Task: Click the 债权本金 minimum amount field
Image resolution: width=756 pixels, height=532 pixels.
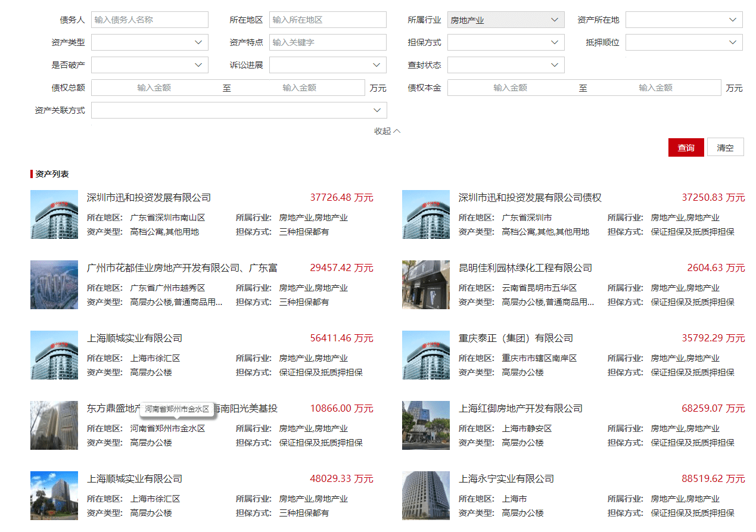Action: tap(511, 88)
